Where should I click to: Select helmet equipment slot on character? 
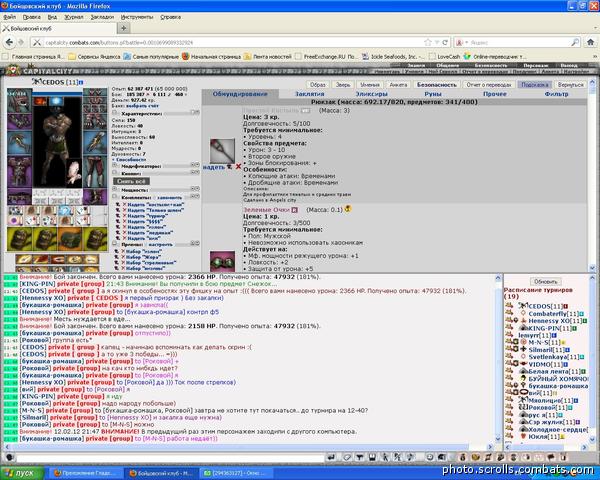tap(19, 100)
